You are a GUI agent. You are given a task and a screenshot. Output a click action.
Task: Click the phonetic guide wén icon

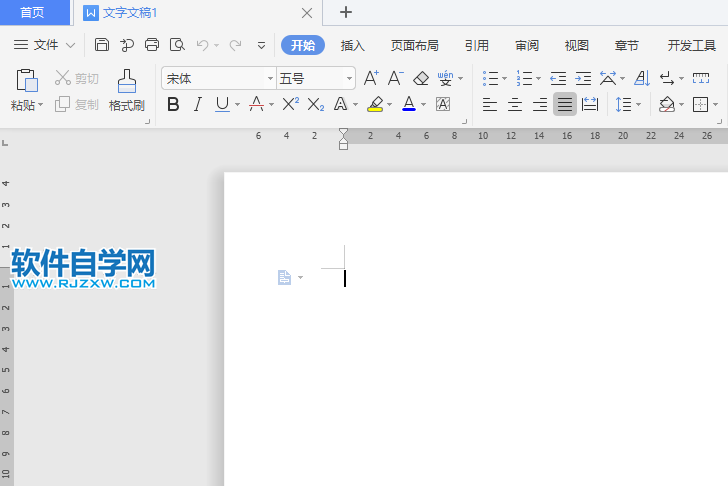445,78
